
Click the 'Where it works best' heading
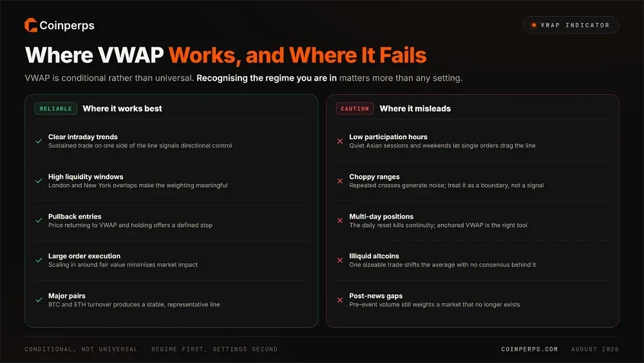point(122,108)
